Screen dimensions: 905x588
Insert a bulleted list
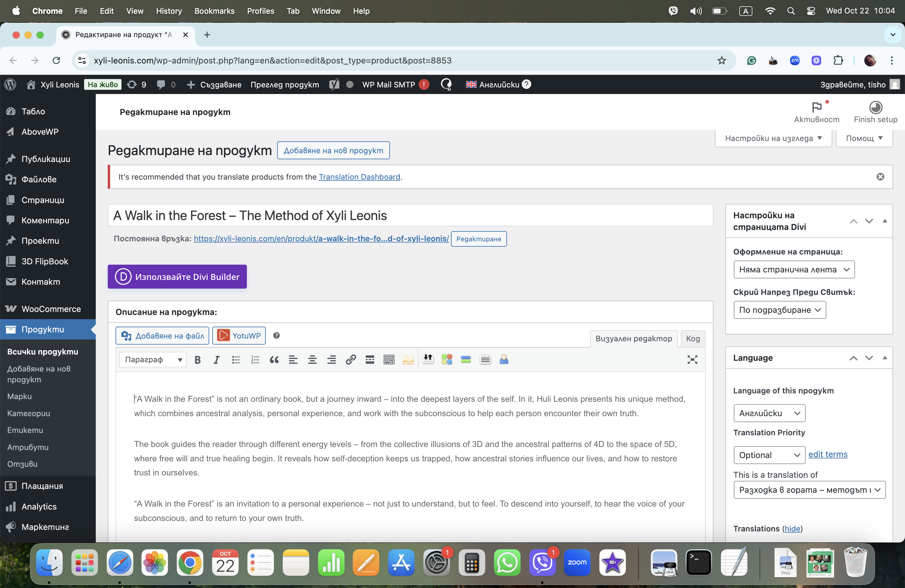click(236, 360)
